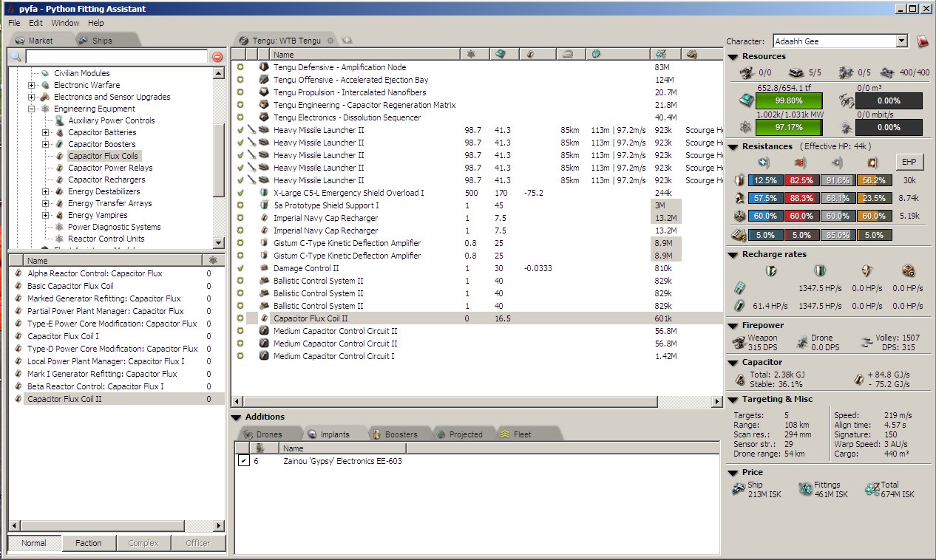Click the search magnifier icon
The image size is (936, 560).
(x=16, y=57)
